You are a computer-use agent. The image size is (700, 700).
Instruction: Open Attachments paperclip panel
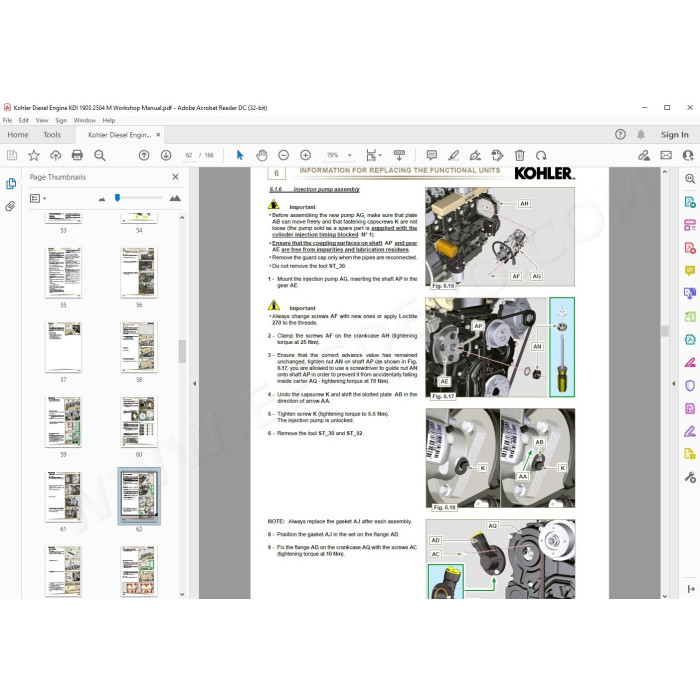coord(10,206)
